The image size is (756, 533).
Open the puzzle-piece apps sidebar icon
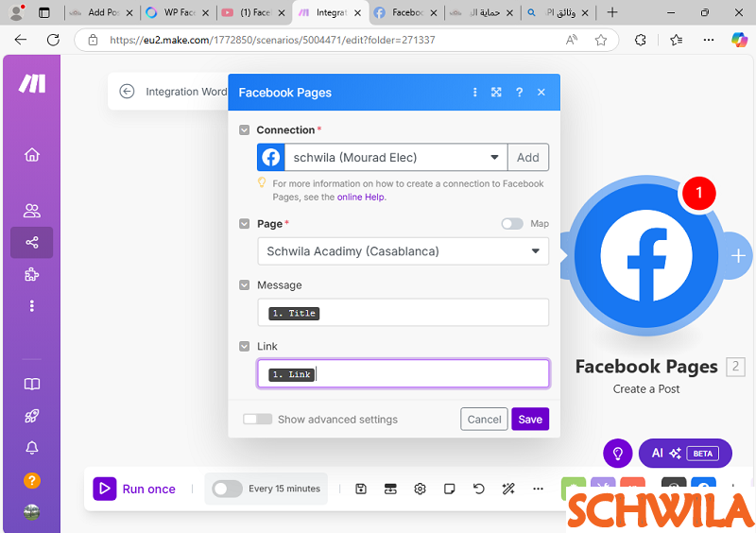coord(32,274)
